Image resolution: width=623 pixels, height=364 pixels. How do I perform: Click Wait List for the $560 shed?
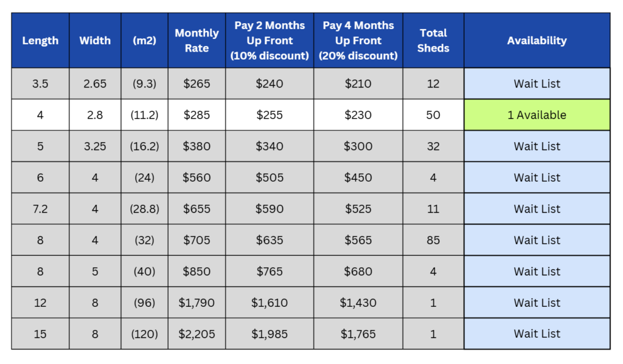[537, 177]
